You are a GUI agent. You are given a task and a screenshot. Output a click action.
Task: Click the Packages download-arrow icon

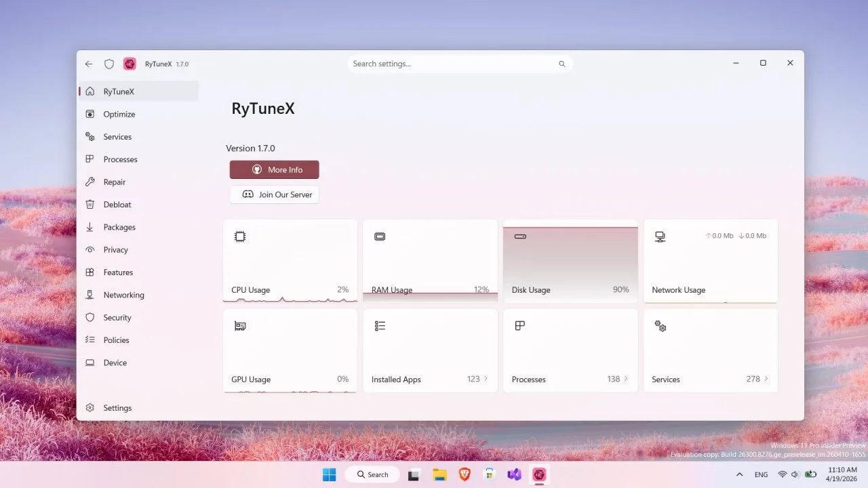(90, 227)
